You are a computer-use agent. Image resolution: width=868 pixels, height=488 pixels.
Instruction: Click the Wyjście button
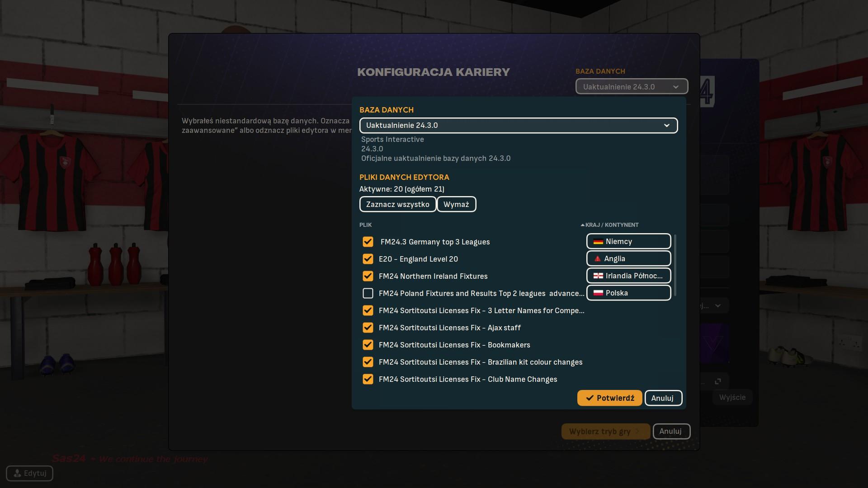732,398
